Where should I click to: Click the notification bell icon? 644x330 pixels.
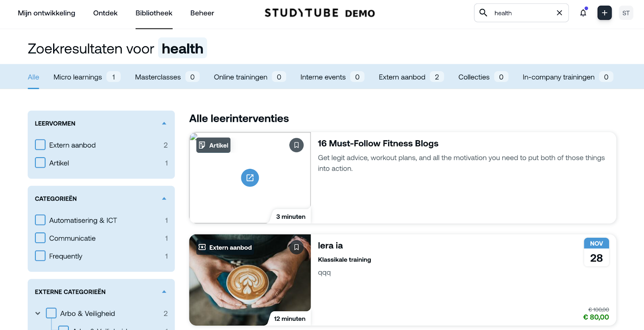(x=583, y=13)
